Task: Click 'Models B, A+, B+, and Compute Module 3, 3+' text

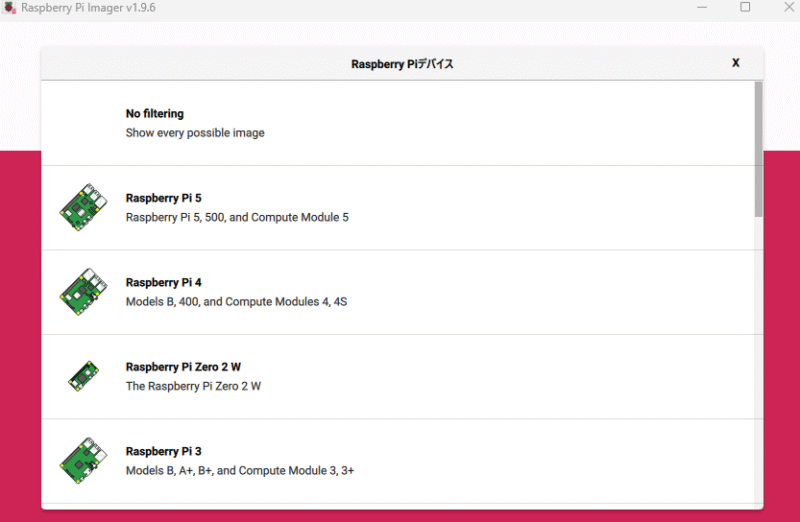Action: (240, 470)
